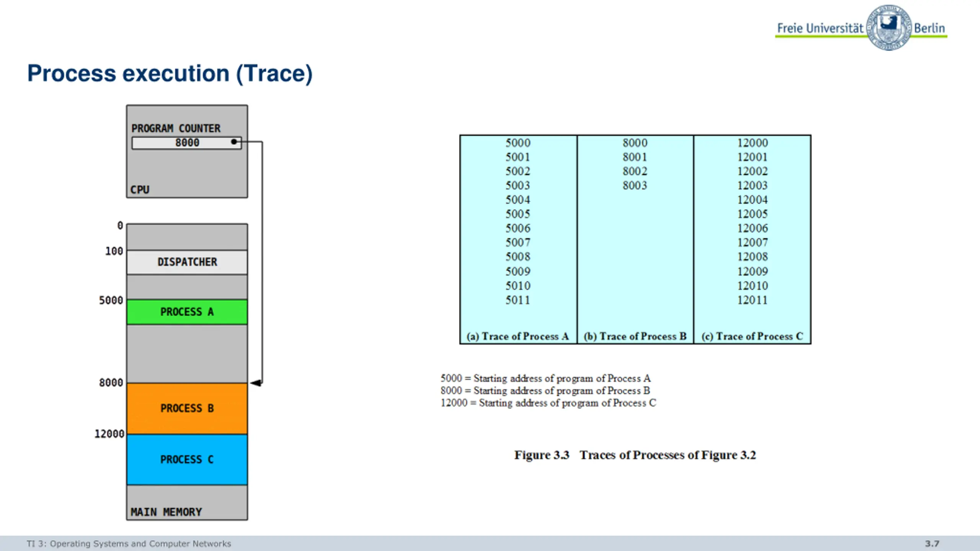Click trace entry 12009
This screenshot has width=980, height=551.
click(x=753, y=272)
